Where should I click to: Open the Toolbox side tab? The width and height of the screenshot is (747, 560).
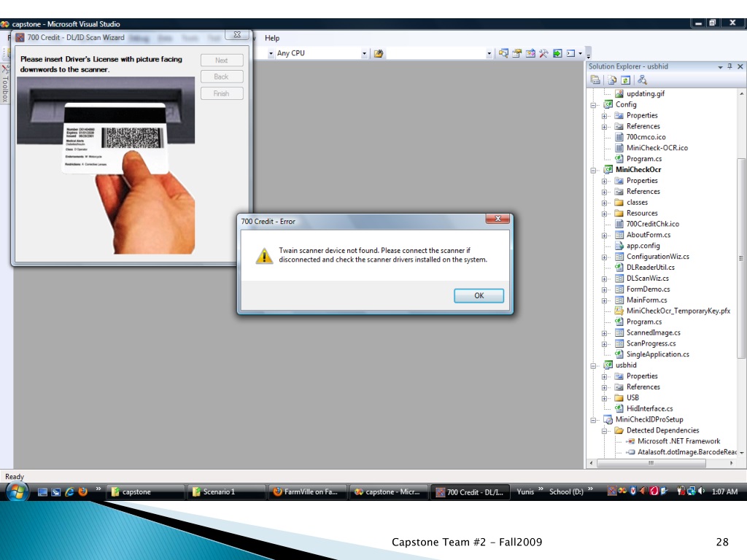[x=5, y=84]
